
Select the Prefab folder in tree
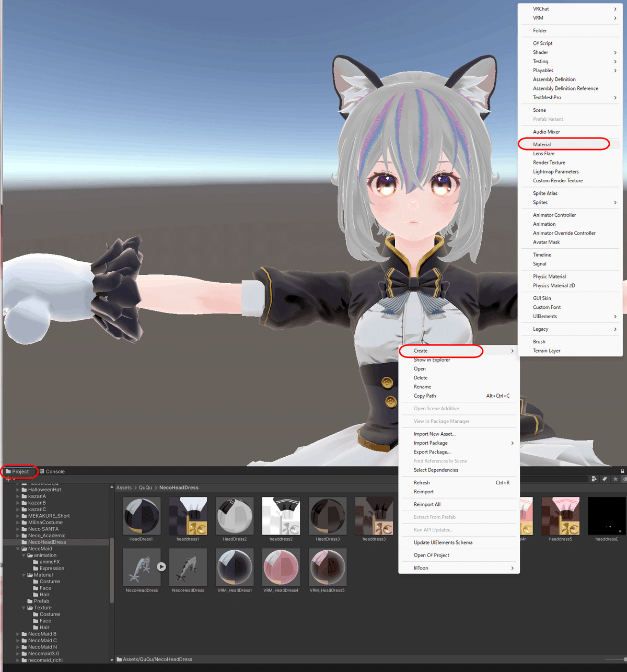pyautogui.click(x=38, y=601)
